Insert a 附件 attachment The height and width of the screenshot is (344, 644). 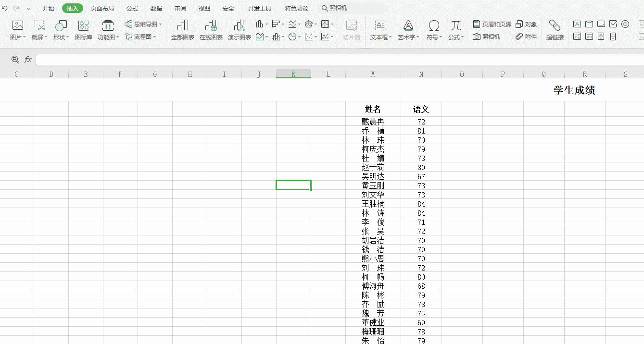pyautogui.click(x=526, y=36)
